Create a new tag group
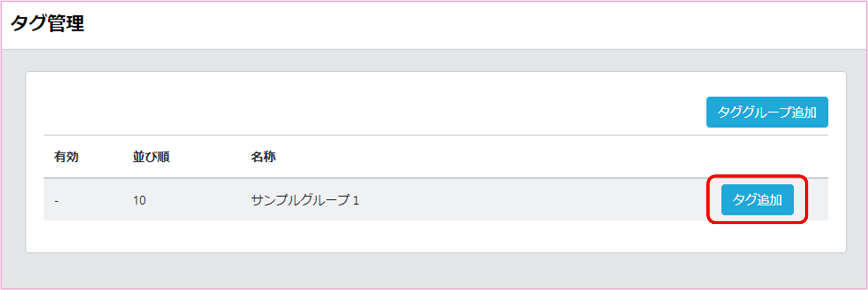 pyautogui.click(x=767, y=112)
